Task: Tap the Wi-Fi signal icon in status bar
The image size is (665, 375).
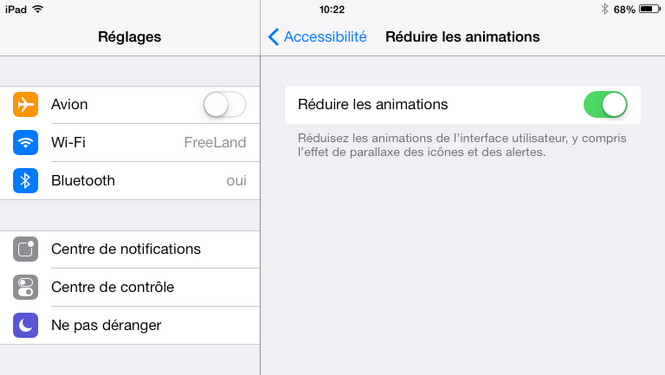Action: point(38,9)
